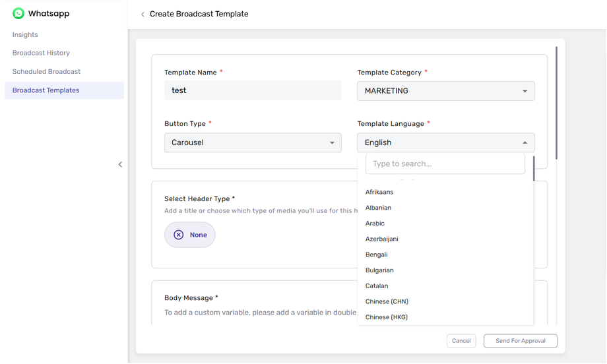This screenshot has width=607, height=364.
Task: Choose Afrikaans from language list
Action: 379,192
